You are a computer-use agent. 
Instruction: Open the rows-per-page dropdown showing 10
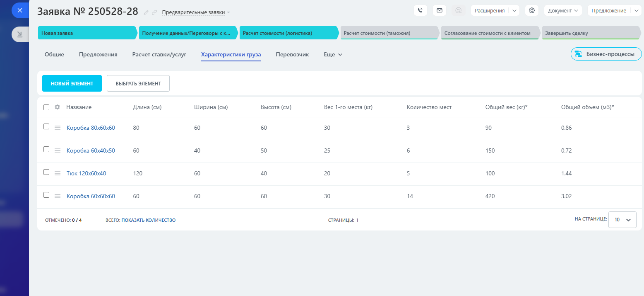[622, 220]
